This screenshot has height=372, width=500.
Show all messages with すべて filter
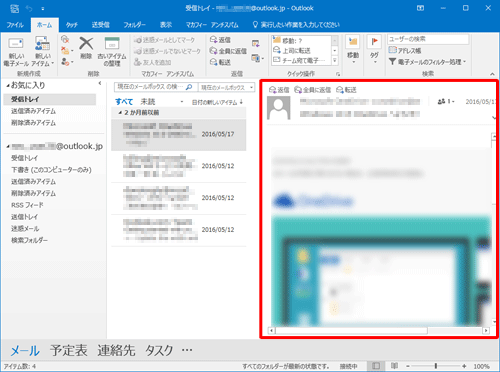pyautogui.click(x=124, y=102)
